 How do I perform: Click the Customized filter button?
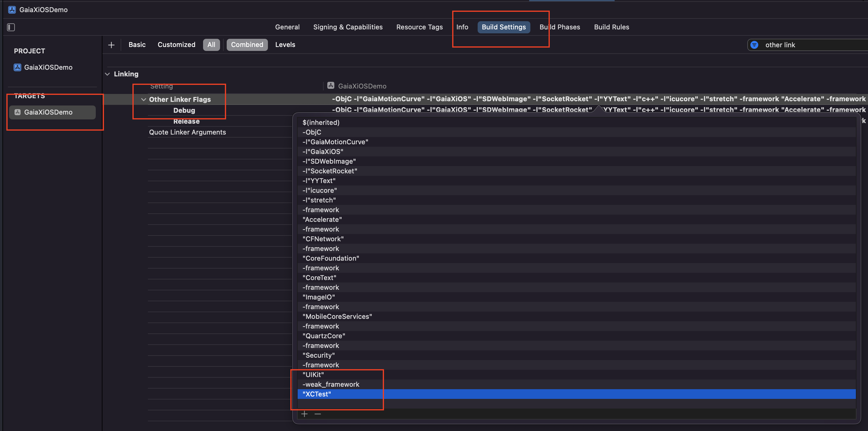176,45
